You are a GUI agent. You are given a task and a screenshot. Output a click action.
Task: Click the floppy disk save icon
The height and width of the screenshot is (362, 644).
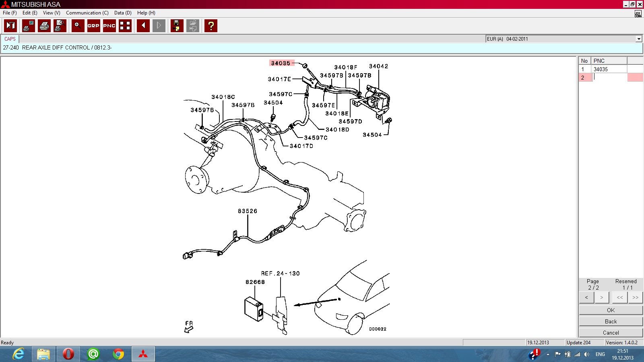[177, 26]
